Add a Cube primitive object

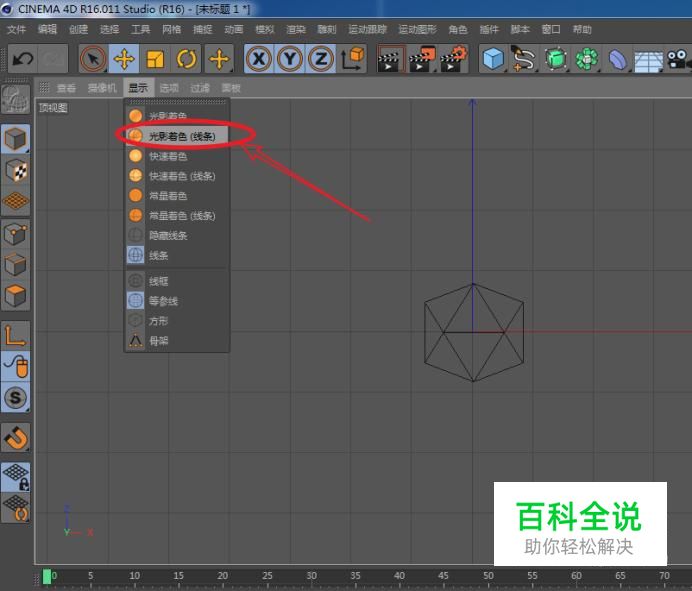[493, 58]
